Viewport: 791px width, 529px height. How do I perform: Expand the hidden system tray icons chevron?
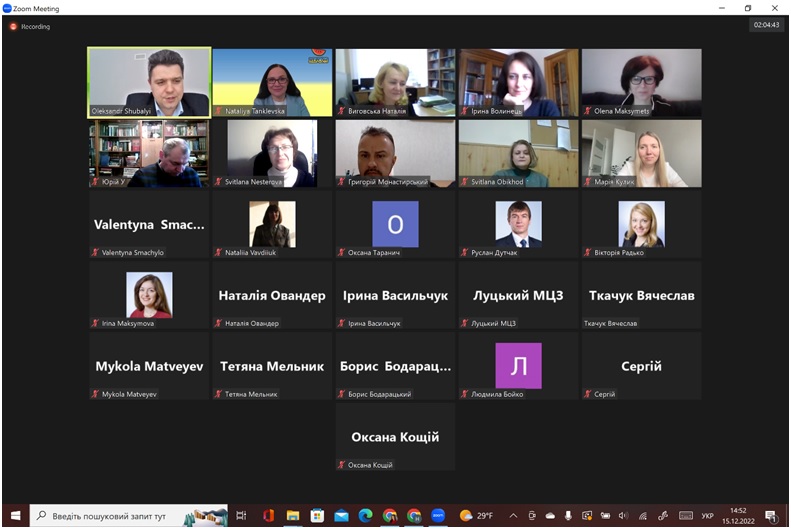(513, 516)
